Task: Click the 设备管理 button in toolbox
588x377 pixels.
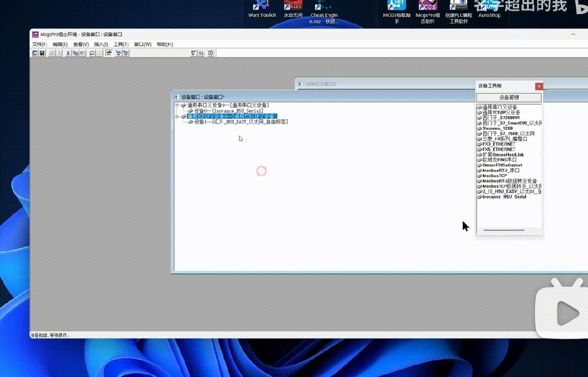Action: point(509,97)
